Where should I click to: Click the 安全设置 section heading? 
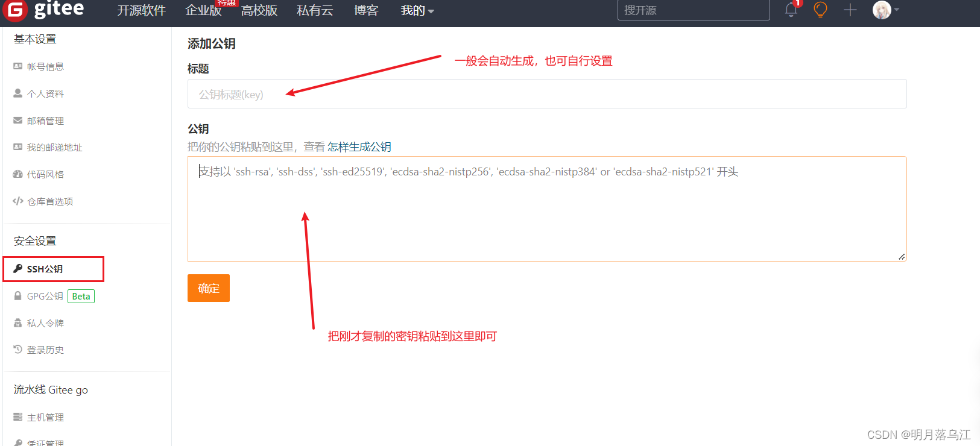[x=35, y=241]
